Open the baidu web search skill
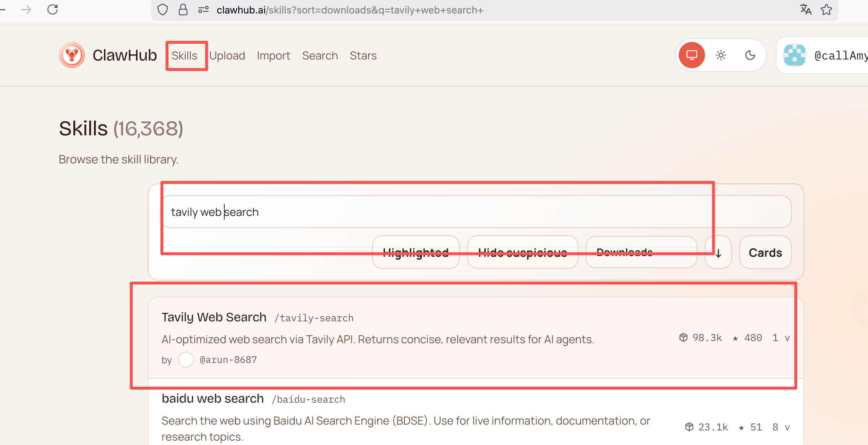 212,399
